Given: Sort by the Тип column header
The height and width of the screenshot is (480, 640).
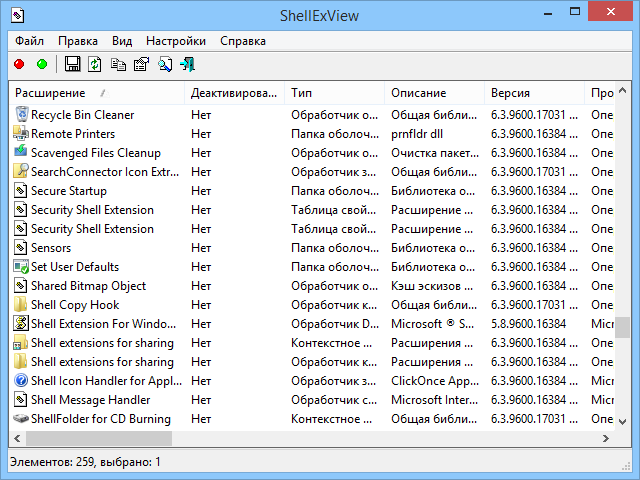Looking at the screenshot, I should pos(335,93).
